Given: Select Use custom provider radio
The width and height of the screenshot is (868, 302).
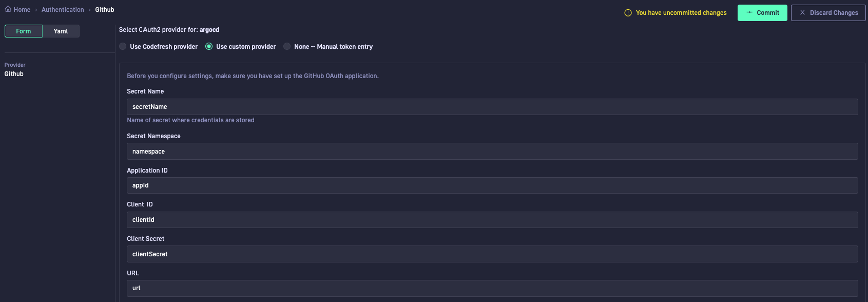Looking at the screenshot, I should pos(209,46).
